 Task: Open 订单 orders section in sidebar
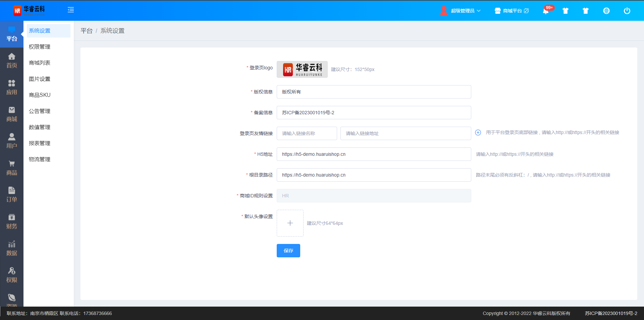(x=12, y=195)
